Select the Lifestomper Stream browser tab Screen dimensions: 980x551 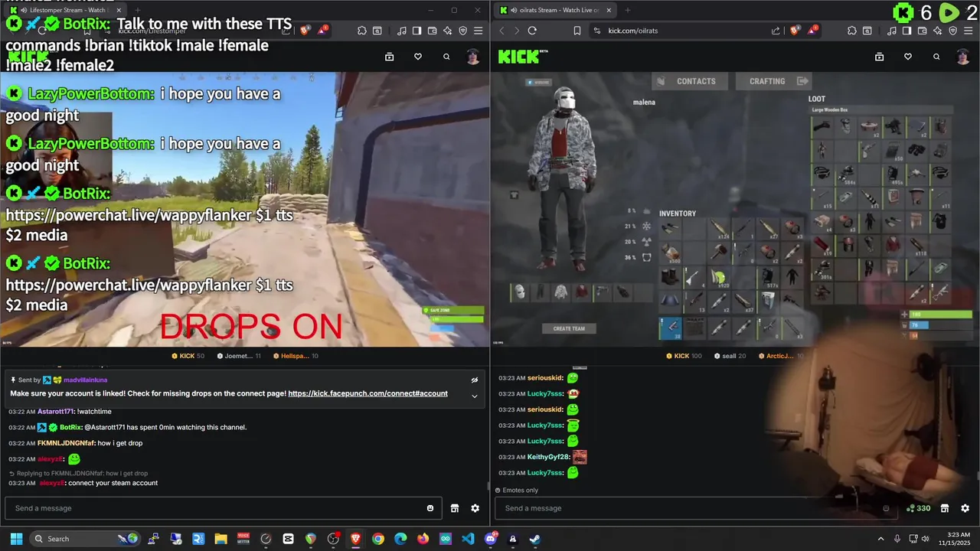point(65,10)
